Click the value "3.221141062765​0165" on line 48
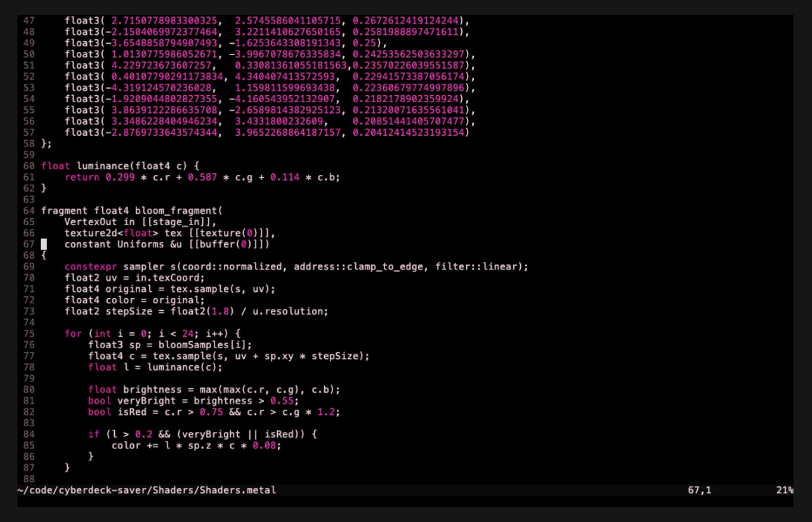 pos(287,32)
